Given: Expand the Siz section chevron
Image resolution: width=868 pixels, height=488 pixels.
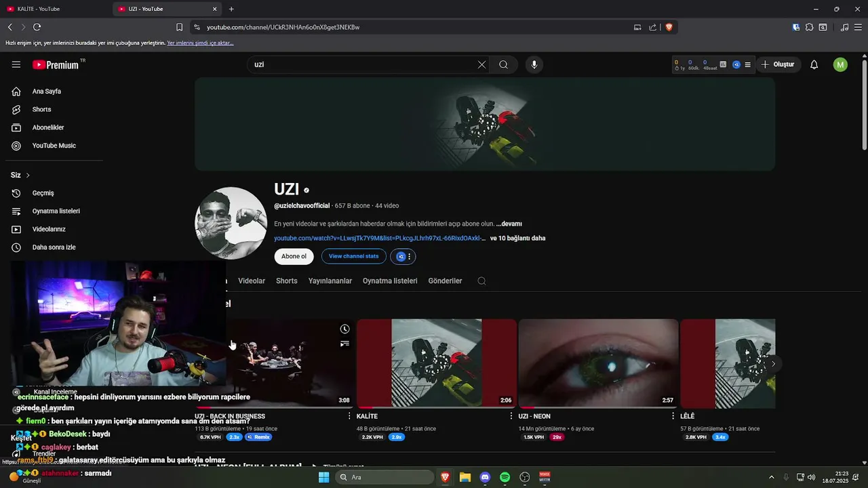Looking at the screenshot, I should pos(28,175).
